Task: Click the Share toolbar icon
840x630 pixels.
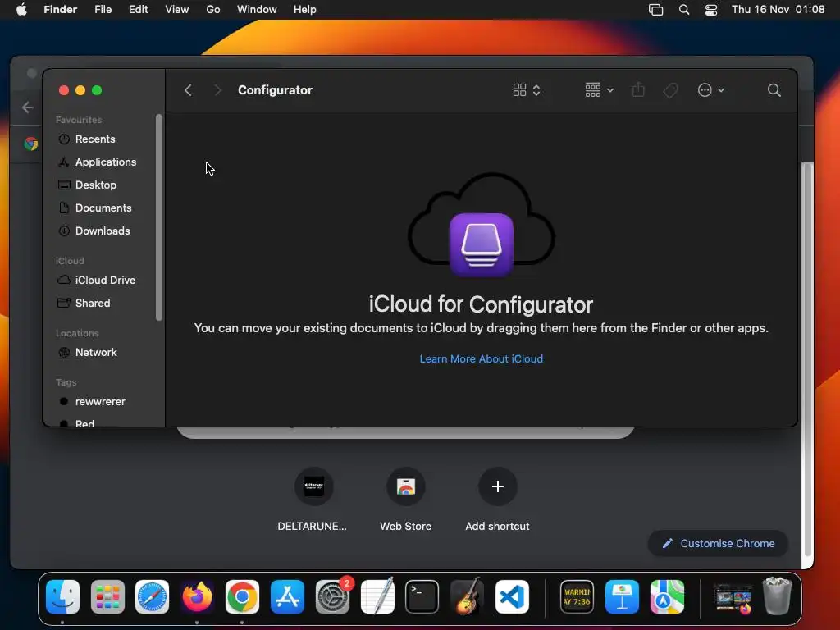Action: [x=638, y=90]
